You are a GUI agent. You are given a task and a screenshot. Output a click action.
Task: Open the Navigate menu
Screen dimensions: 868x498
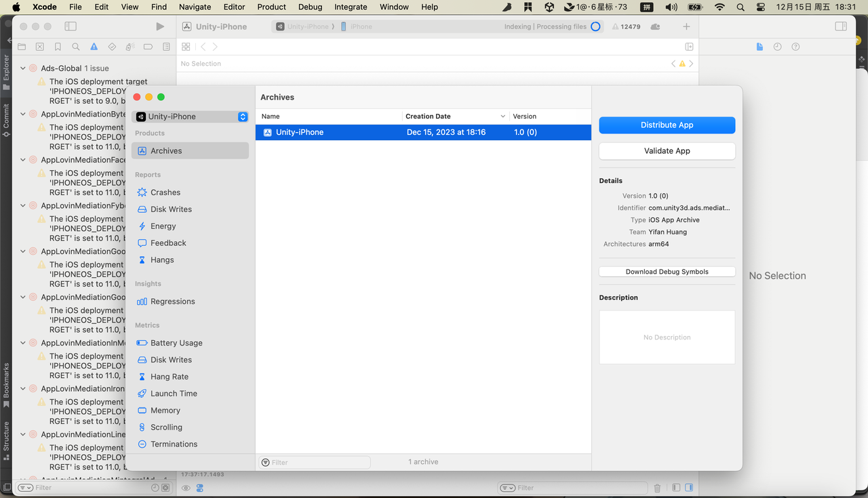[195, 7]
